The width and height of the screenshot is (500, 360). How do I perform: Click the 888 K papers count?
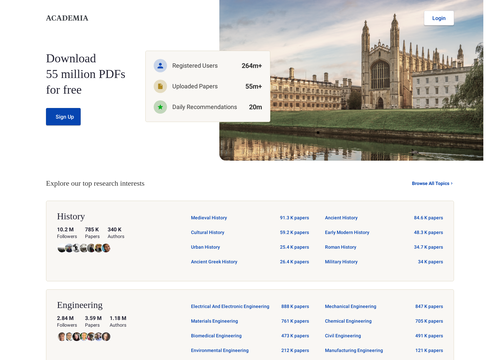point(295,306)
